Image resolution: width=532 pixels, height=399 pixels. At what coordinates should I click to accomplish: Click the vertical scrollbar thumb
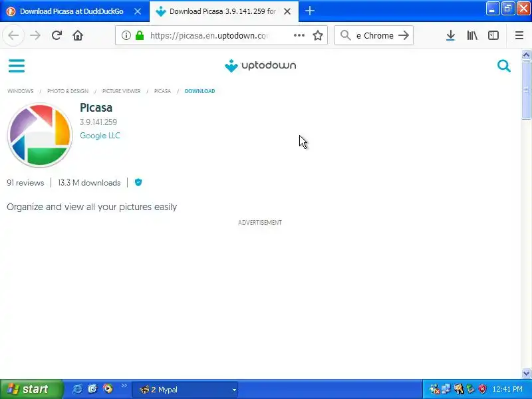tap(526, 90)
